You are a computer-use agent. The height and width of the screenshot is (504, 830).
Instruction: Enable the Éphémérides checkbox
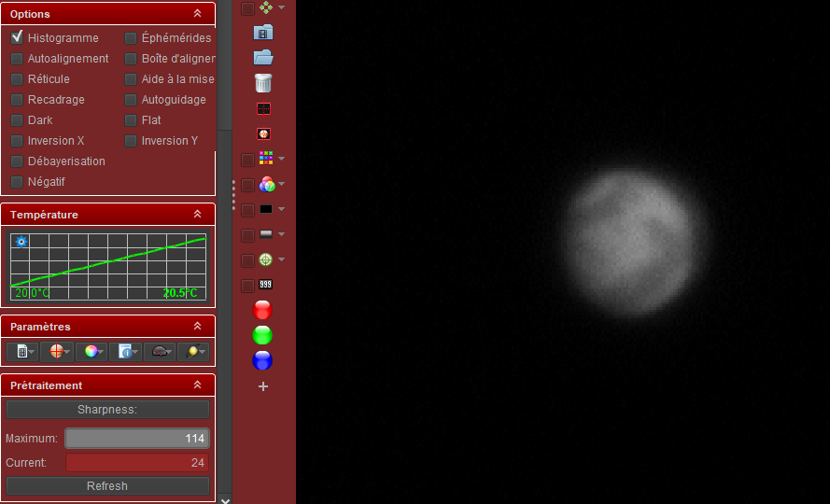click(x=131, y=38)
